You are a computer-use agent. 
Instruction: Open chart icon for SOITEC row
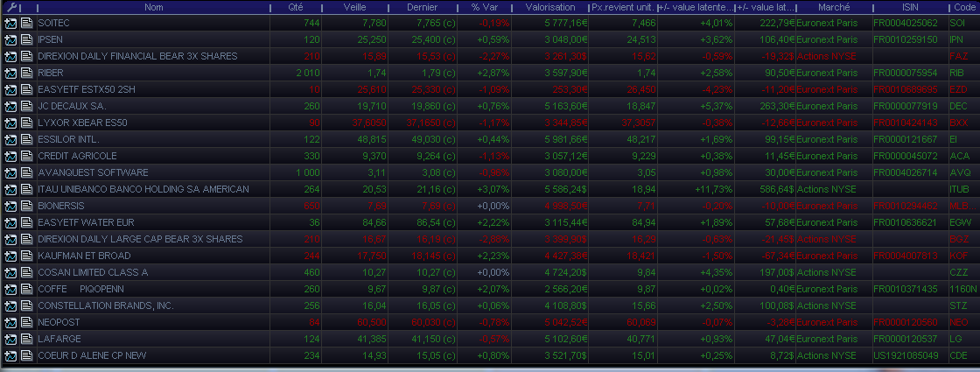10,23
